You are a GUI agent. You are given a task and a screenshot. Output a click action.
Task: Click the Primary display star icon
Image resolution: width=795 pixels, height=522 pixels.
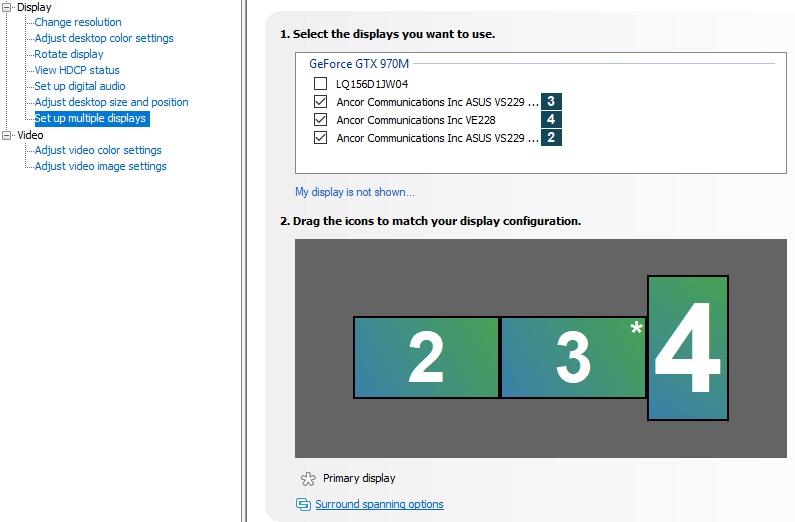[308, 478]
